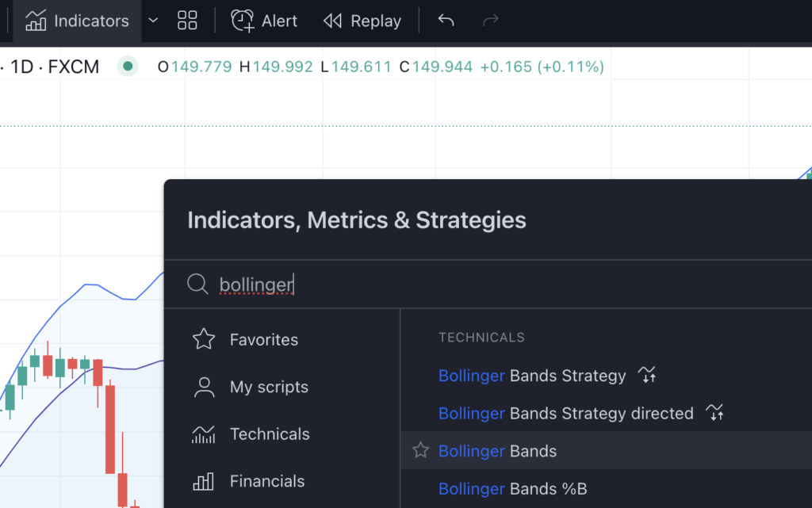Open the Financials category

point(266,481)
